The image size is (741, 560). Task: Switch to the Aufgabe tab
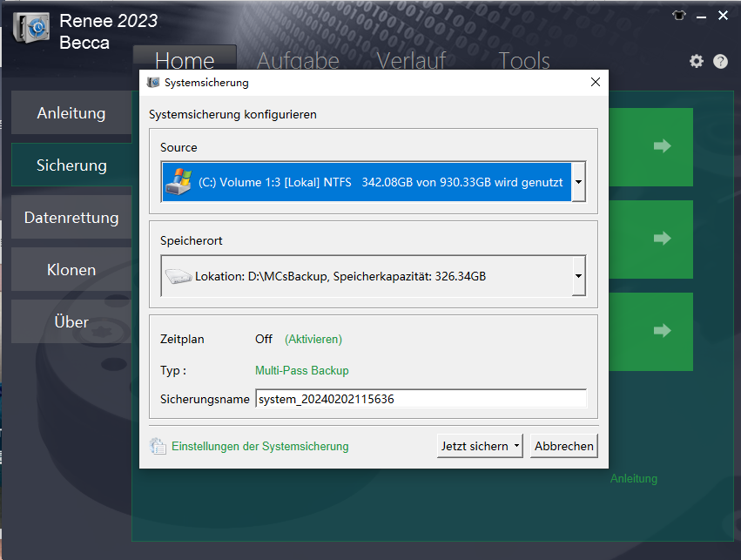pos(297,61)
